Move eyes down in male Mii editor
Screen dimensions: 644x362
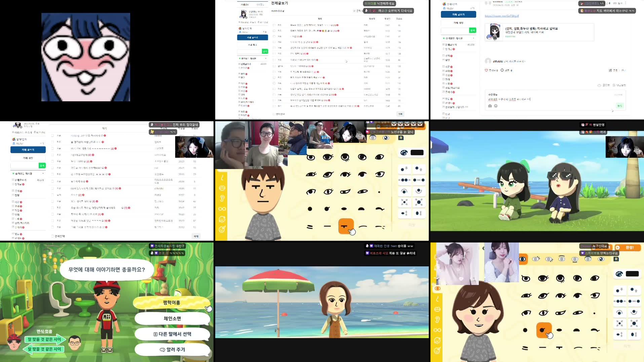[405, 169]
